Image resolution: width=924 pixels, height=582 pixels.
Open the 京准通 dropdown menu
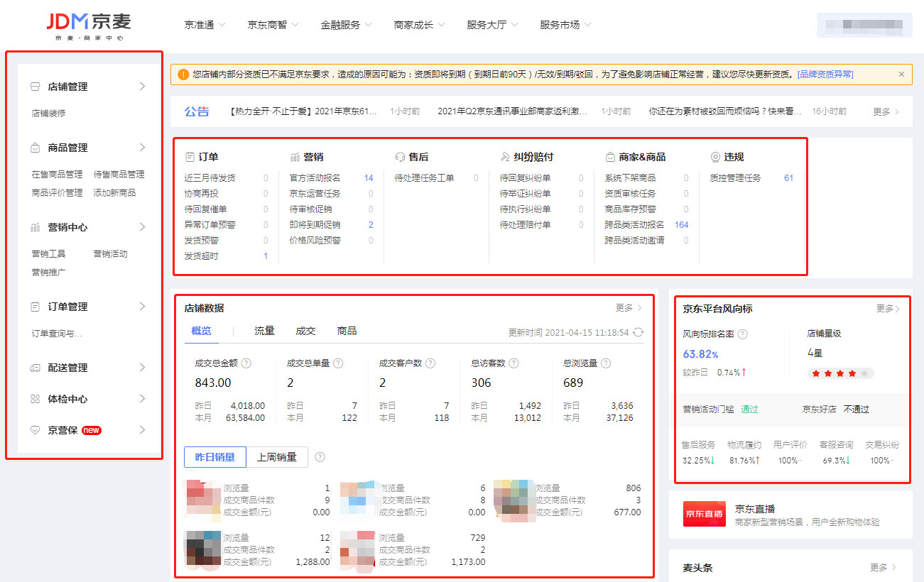pos(205,25)
